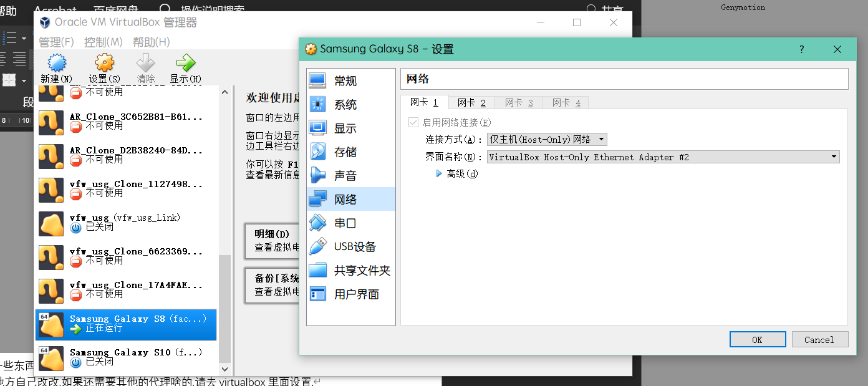Select the vfw_usg_Clone_6623369... VM icon
The image size is (868, 386).
pos(51,258)
